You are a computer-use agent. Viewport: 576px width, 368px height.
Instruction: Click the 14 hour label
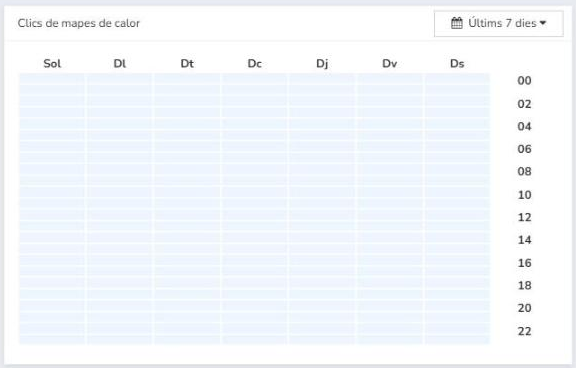click(524, 240)
